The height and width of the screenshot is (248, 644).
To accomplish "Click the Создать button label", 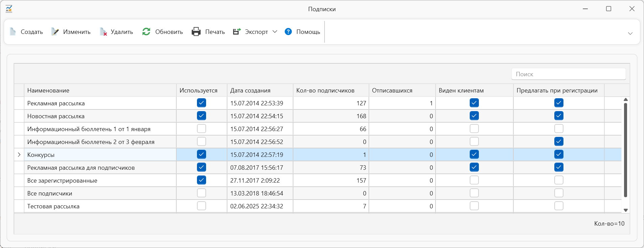I will [32, 32].
